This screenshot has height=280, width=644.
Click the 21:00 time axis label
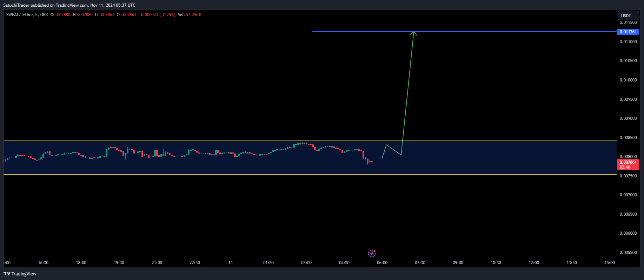(x=157, y=263)
